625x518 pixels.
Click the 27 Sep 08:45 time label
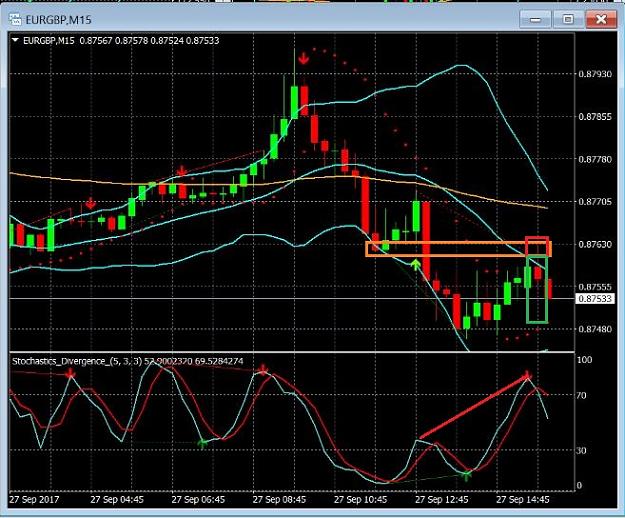tap(279, 500)
